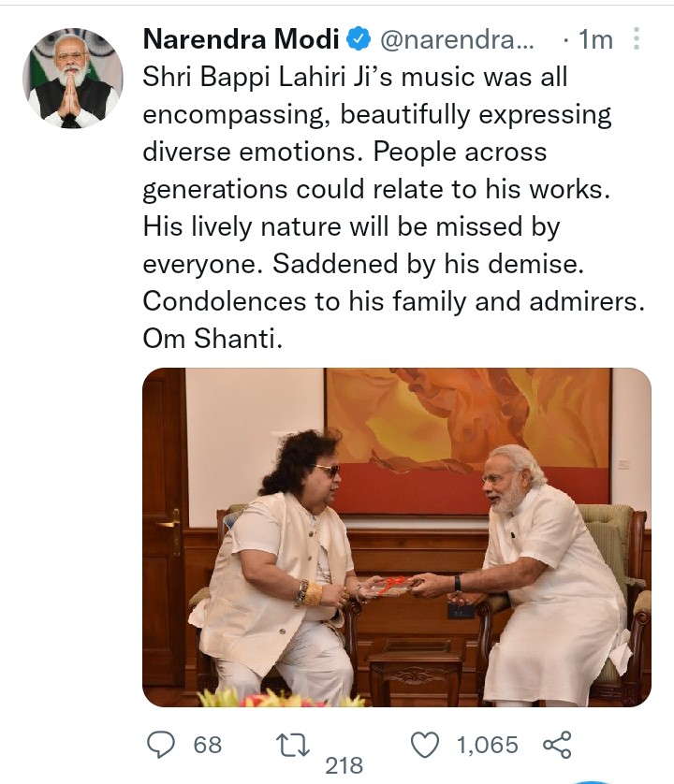Click the 218 retweets count
The height and width of the screenshot is (784, 674).
click(344, 765)
